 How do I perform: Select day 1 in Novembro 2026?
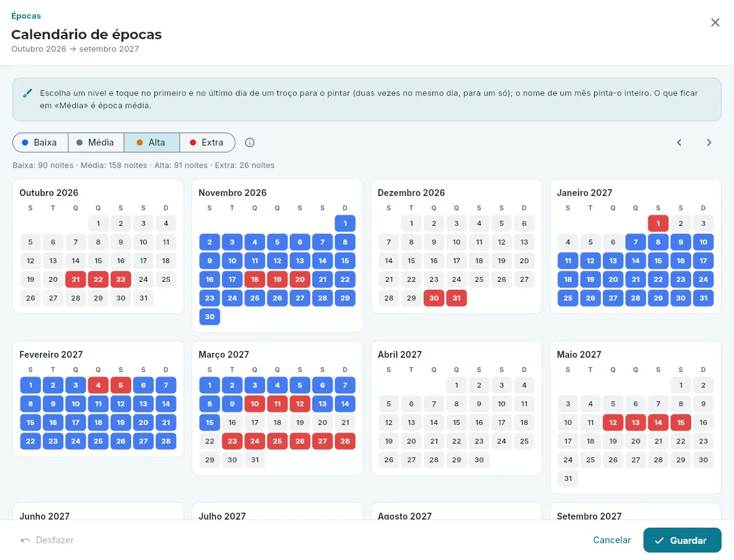(345, 223)
